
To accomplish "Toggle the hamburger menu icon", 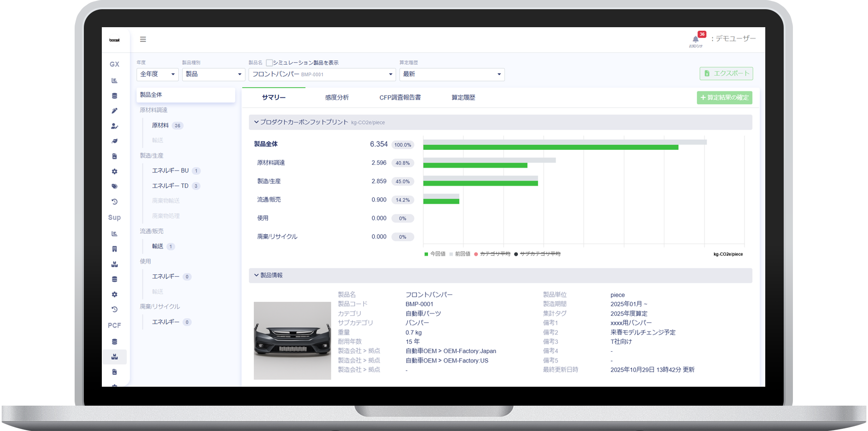I will pyautogui.click(x=143, y=39).
